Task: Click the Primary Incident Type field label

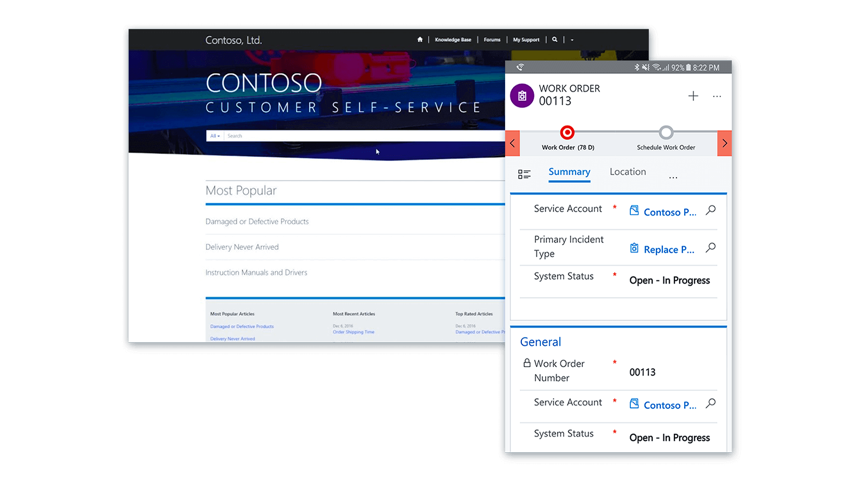Action: (x=569, y=247)
